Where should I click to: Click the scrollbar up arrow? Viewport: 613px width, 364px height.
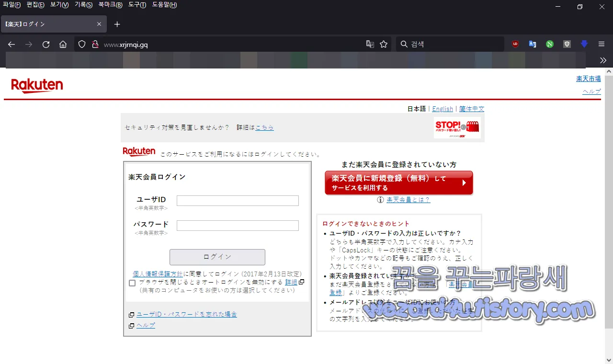point(609,72)
